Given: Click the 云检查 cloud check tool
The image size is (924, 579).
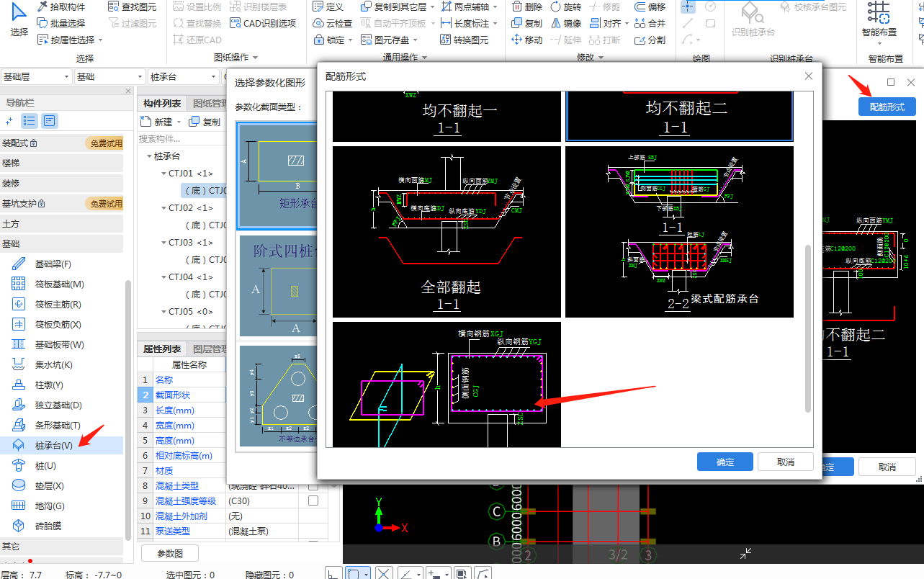Looking at the screenshot, I should pyautogui.click(x=333, y=23).
